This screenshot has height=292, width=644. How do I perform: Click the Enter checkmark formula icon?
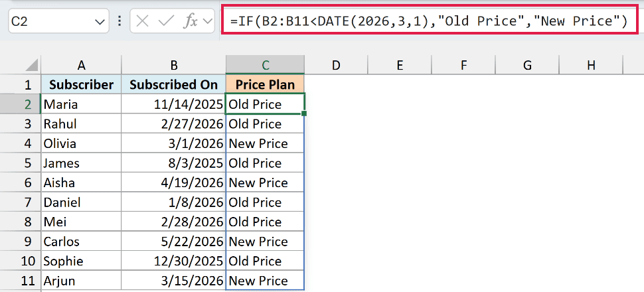click(165, 21)
